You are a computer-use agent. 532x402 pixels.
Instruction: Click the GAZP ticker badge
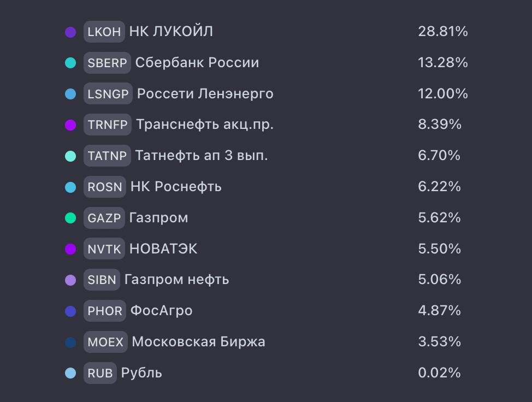click(x=104, y=218)
